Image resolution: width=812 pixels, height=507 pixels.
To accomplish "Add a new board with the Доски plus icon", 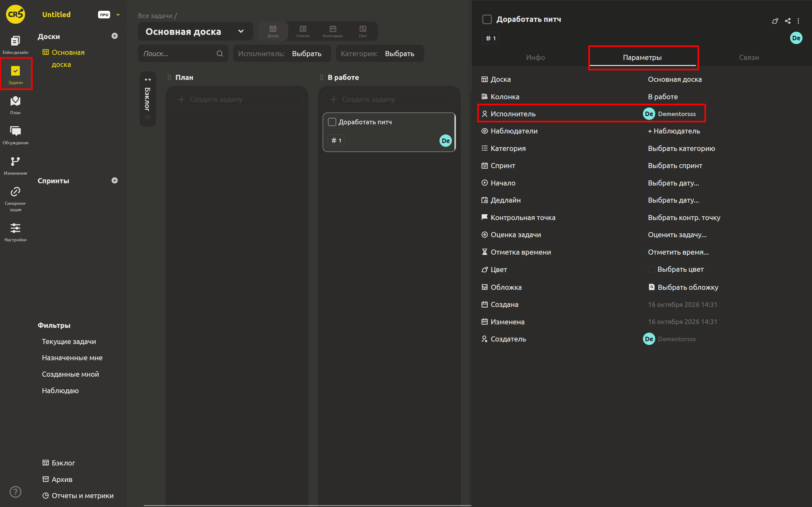I will [115, 36].
